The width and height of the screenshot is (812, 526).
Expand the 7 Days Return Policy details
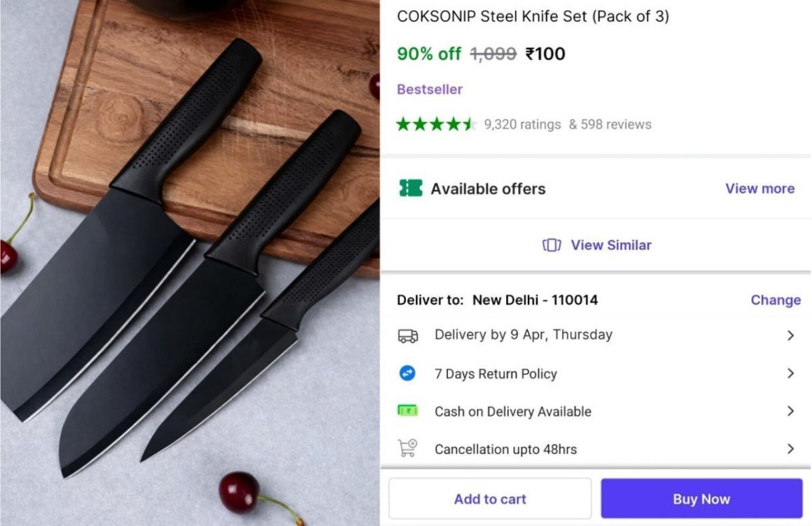[790, 373]
